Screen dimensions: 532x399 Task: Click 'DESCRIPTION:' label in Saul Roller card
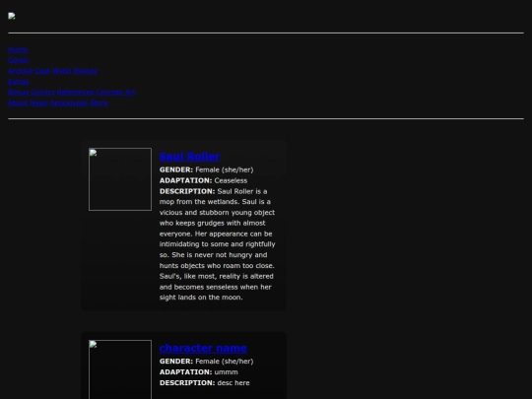click(x=187, y=191)
